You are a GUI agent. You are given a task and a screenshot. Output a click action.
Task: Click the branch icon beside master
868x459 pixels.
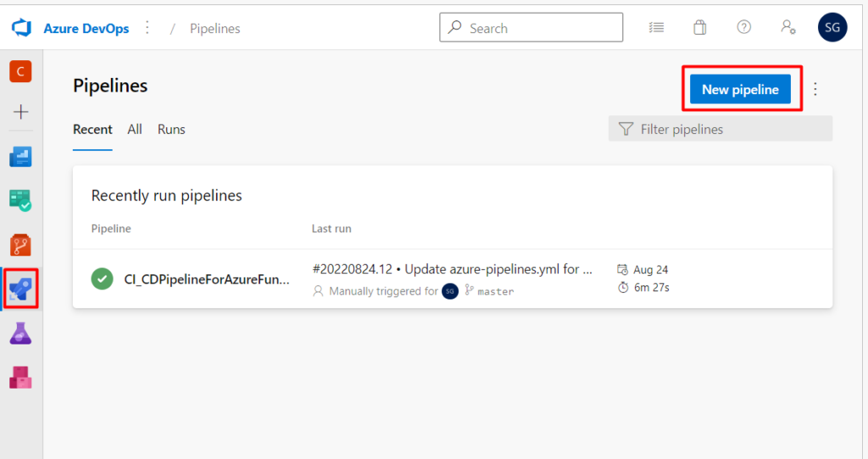click(x=469, y=290)
